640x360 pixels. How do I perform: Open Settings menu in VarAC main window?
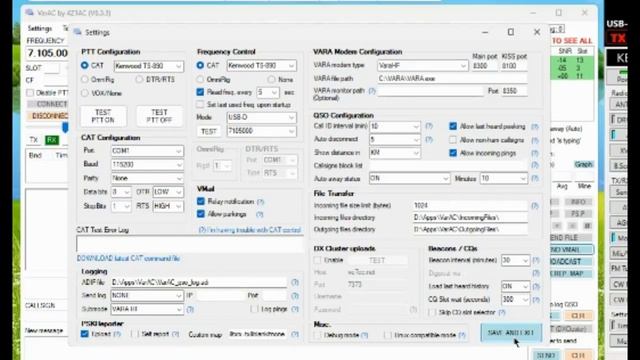(40, 28)
